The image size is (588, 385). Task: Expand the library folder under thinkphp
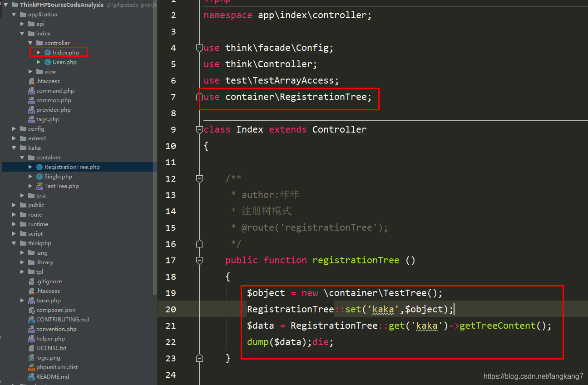[x=22, y=262]
